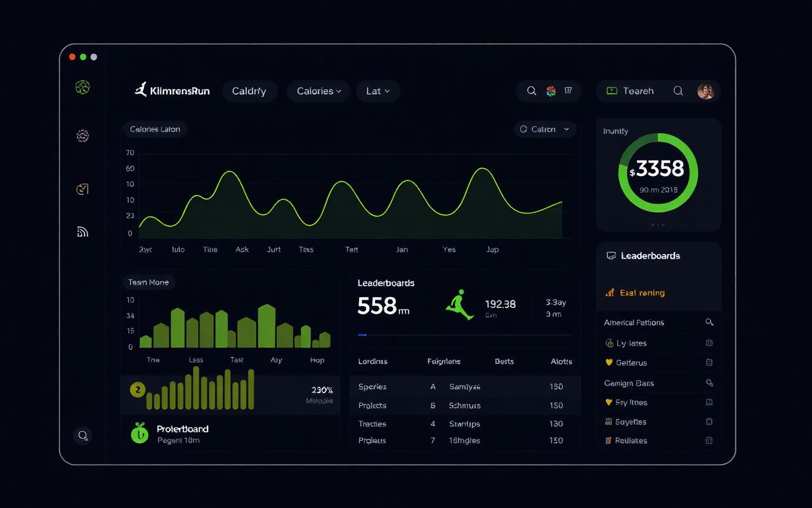
Task: Click the magnifier icon in top pill
Action: [x=532, y=91]
